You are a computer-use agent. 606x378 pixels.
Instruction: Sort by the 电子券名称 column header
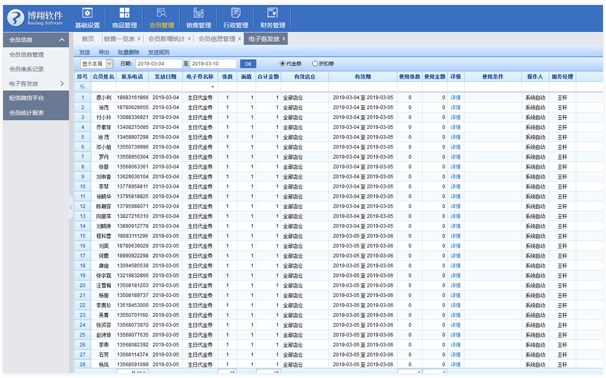[200, 77]
